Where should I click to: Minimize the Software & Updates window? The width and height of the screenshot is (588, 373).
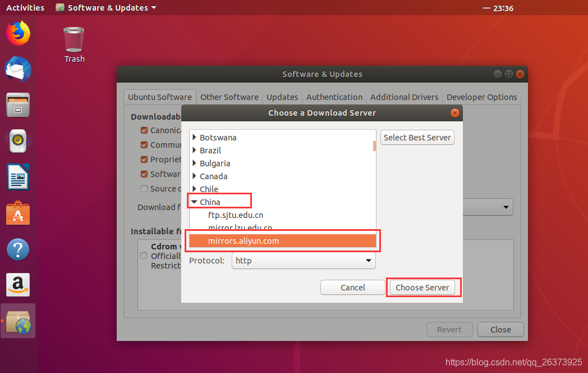(497, 74)
